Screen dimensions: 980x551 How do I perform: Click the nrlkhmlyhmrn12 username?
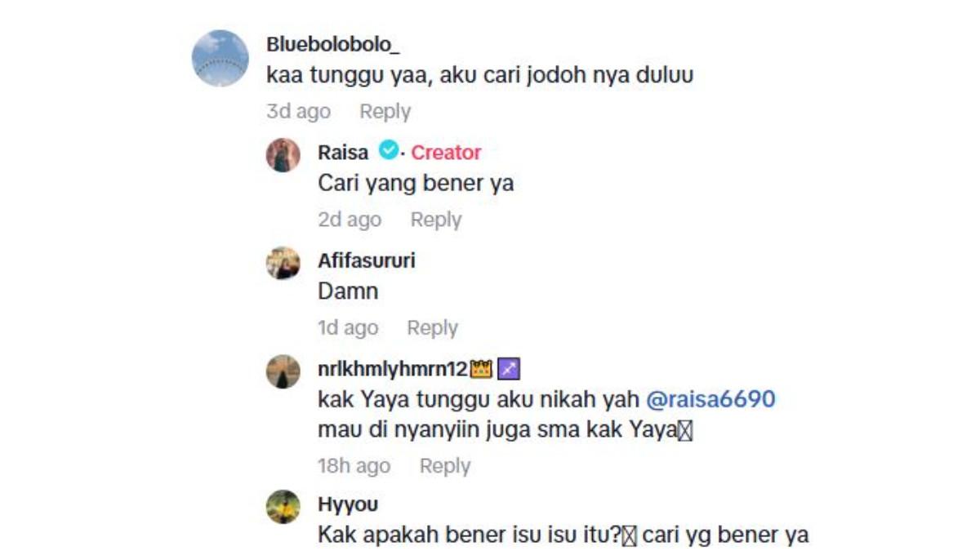(x=394, y=369)
